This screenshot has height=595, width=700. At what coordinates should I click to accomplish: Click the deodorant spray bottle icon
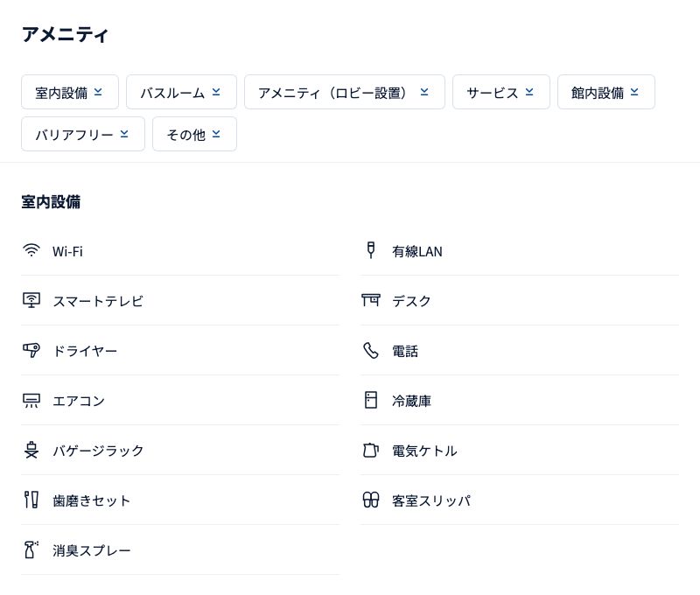coord(31,549)
